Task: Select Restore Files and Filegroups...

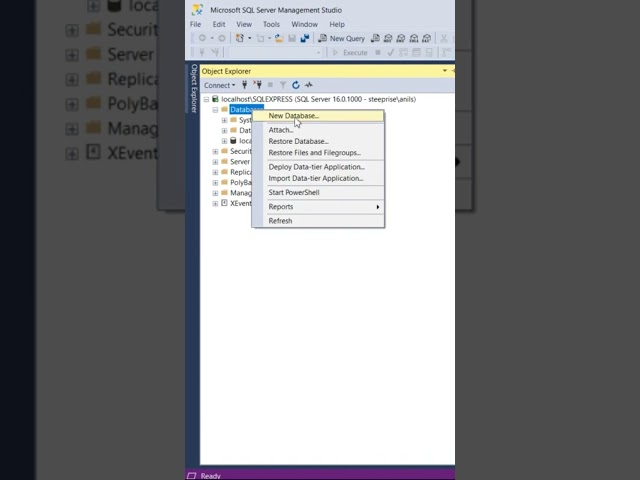Action: [318, 153]
